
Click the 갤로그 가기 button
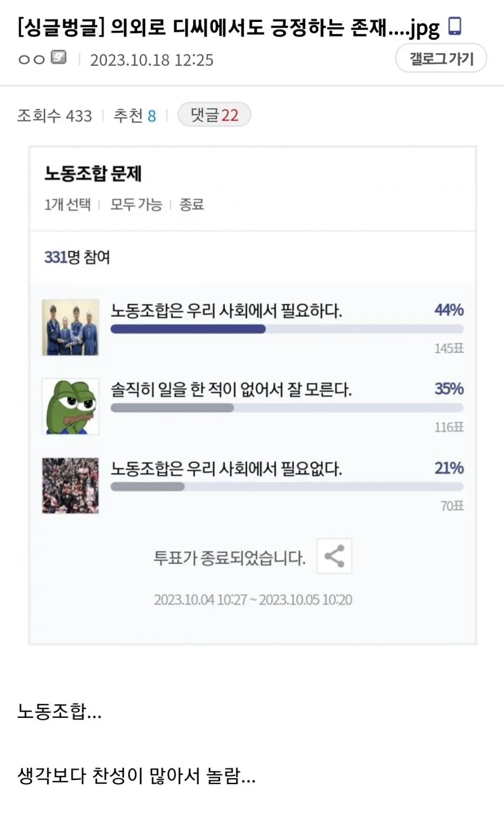441,58
